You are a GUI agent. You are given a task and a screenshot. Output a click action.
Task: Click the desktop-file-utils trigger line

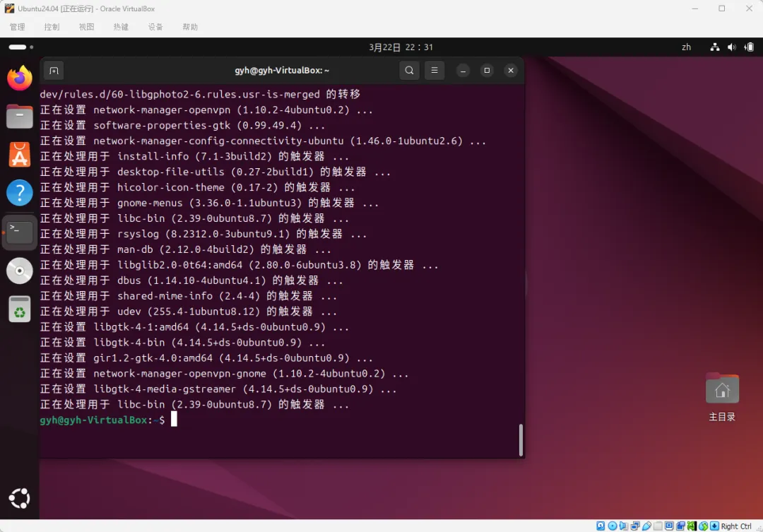coord(215,172)
